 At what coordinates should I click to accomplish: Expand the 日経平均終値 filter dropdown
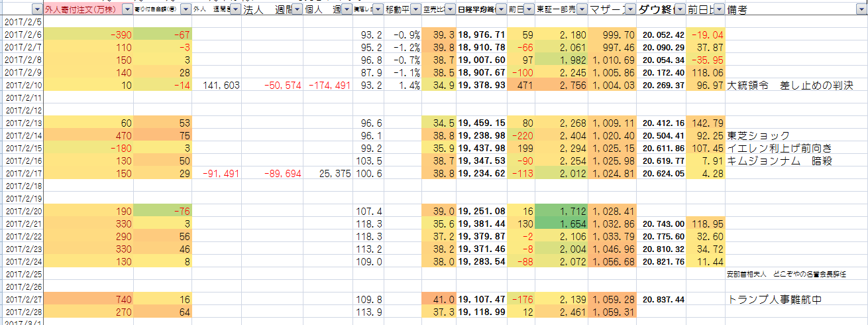pos(501,10)
